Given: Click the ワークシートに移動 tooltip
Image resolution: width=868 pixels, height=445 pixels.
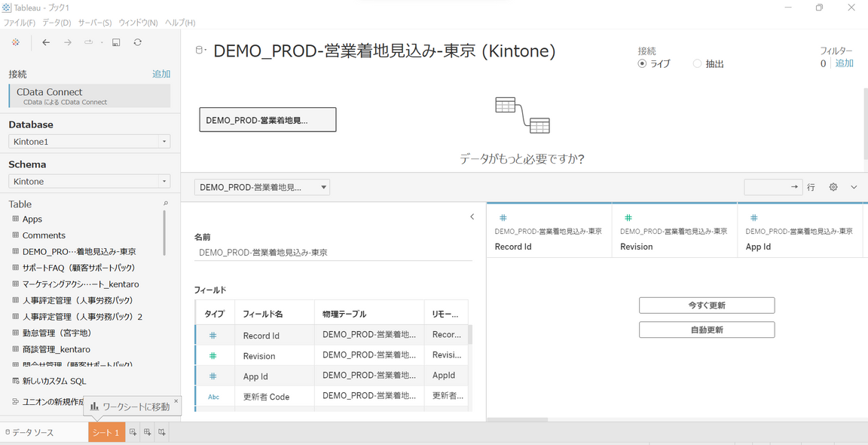Looking at the screenshot, I should [132, 407].
